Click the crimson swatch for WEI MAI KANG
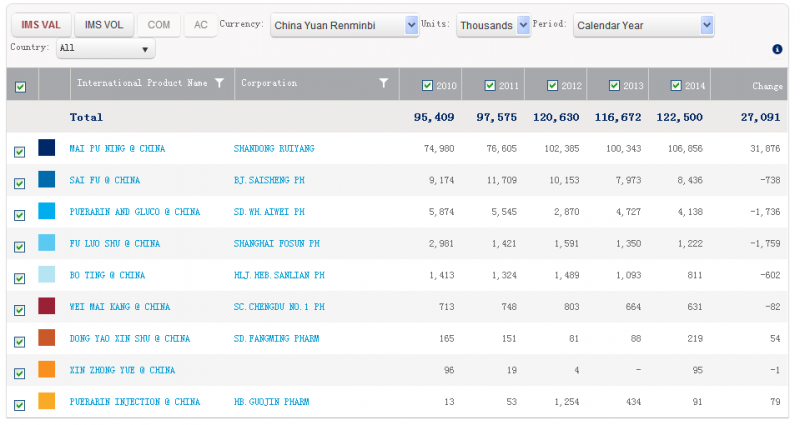This screenshot has height=425, width=800. coord(46,306)
